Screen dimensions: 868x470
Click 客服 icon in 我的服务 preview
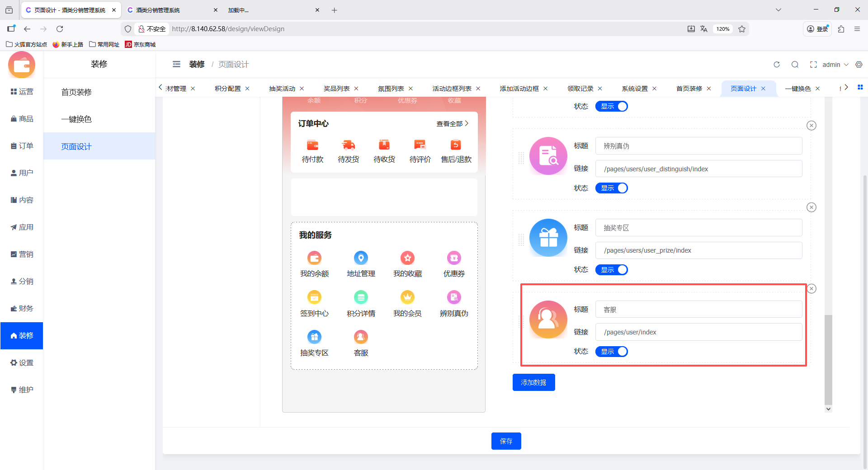pyautogui.click(x=361, y=337)
